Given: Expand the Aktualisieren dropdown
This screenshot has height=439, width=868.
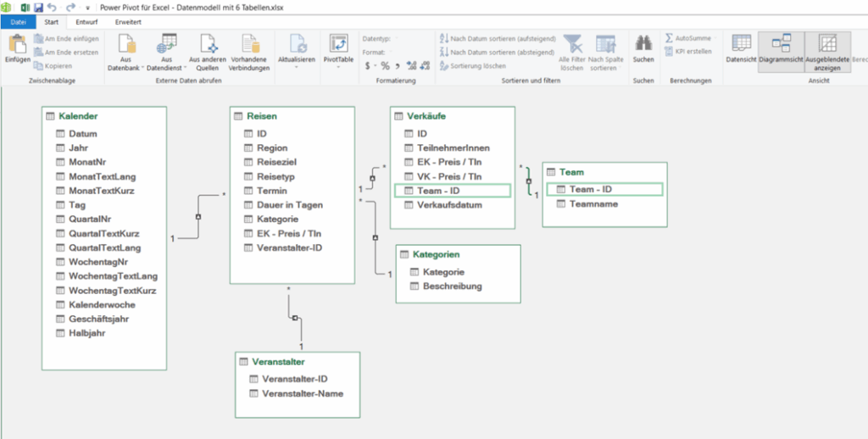Looking at the screenshot, I should coord(297,68).
